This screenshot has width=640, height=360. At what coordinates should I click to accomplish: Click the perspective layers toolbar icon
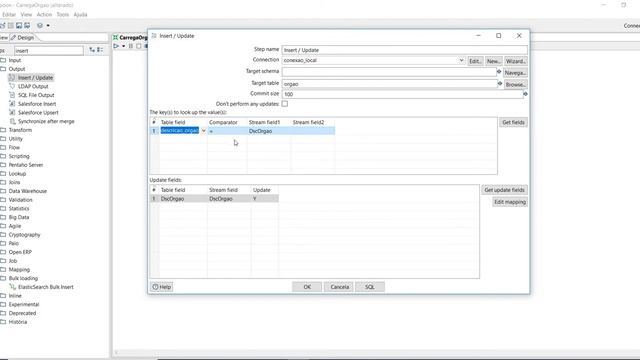click(x=40, y=25)
